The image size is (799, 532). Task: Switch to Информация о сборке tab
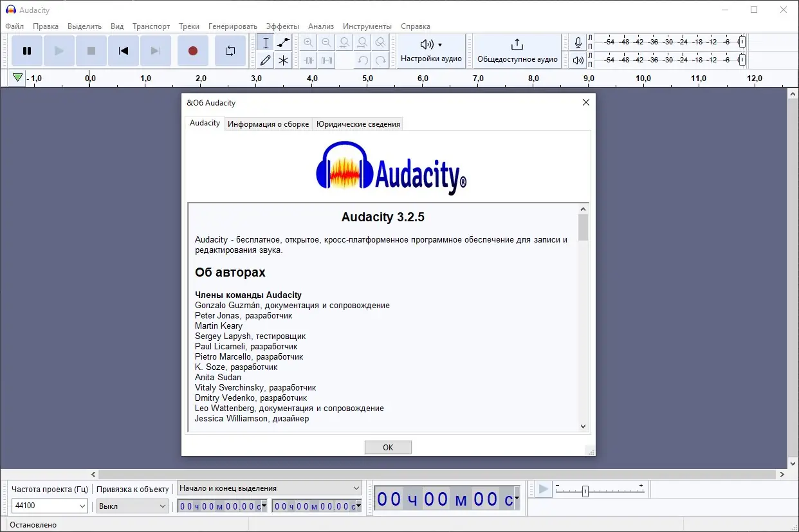coord(268,124)
